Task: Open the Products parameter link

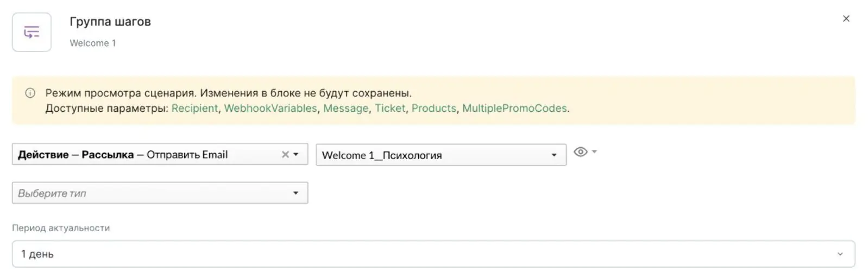Action: [x=433, y=108]
